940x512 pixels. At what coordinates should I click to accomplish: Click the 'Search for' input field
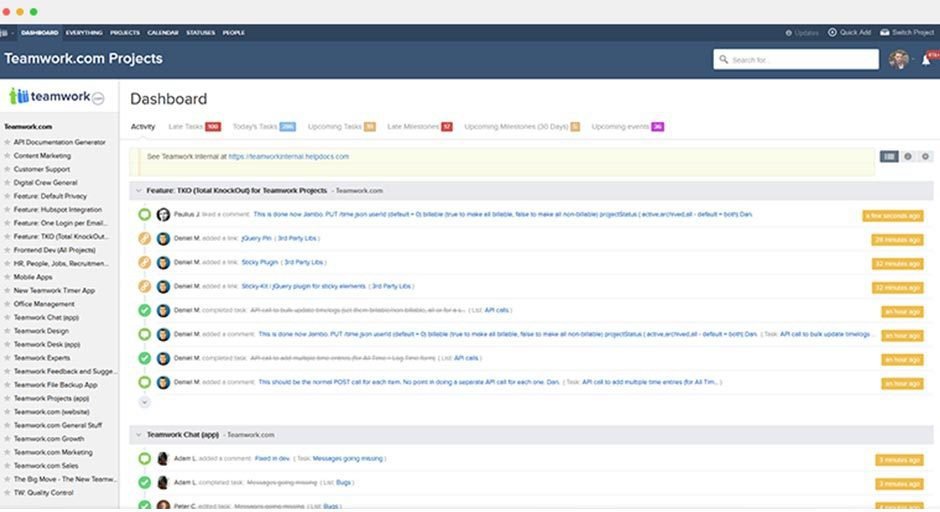point(796,59)
